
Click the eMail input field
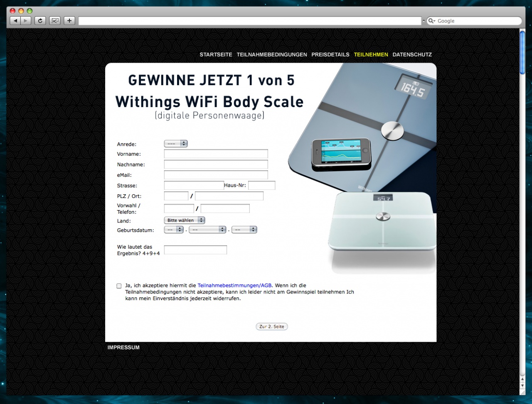(216, 175)
